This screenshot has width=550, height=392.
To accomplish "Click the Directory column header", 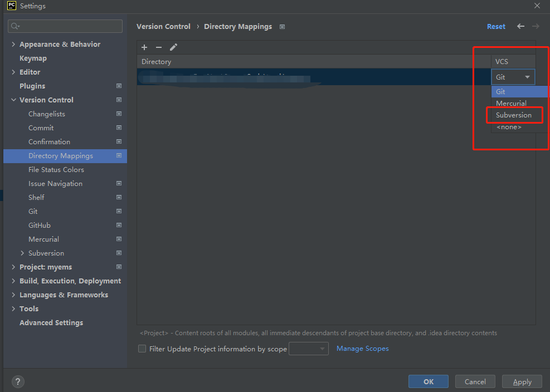I will (314, 61).
